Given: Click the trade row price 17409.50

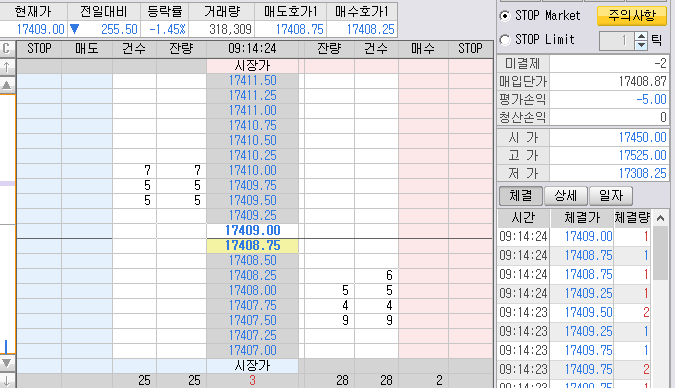Looking at the screenshot, I should pyautogui.click(x=588, y=312).
